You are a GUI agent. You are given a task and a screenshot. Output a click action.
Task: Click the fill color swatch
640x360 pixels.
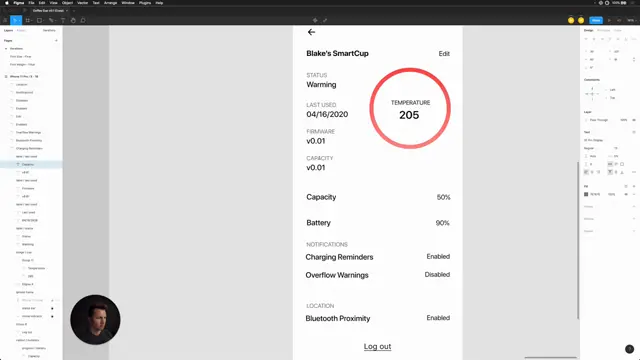[x=586, y=194]
